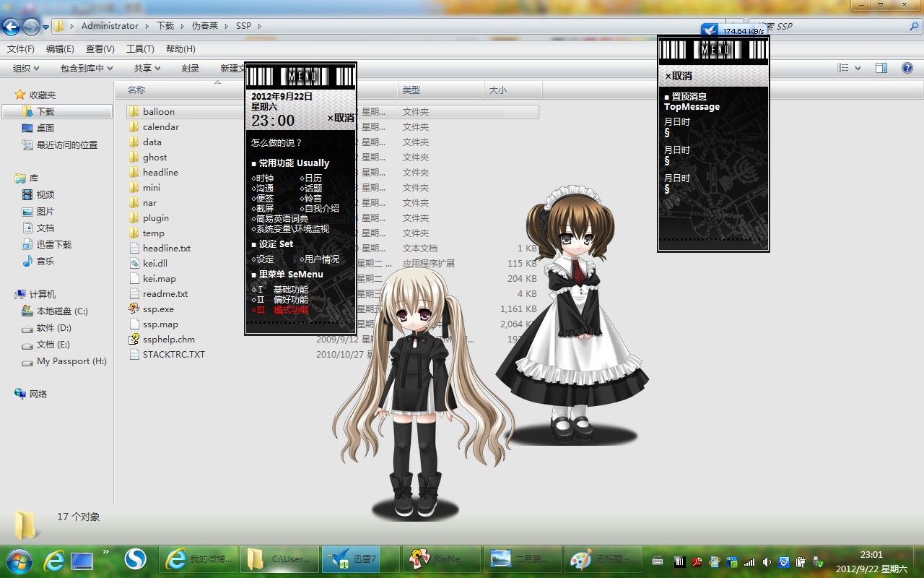
Task: Click the Sogou browser taskbar icon
Action: coord(135,558)
